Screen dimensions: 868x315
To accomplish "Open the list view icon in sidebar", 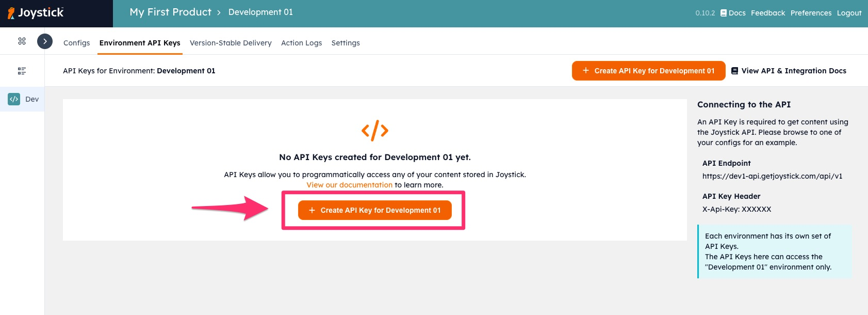I will (22, 71).
